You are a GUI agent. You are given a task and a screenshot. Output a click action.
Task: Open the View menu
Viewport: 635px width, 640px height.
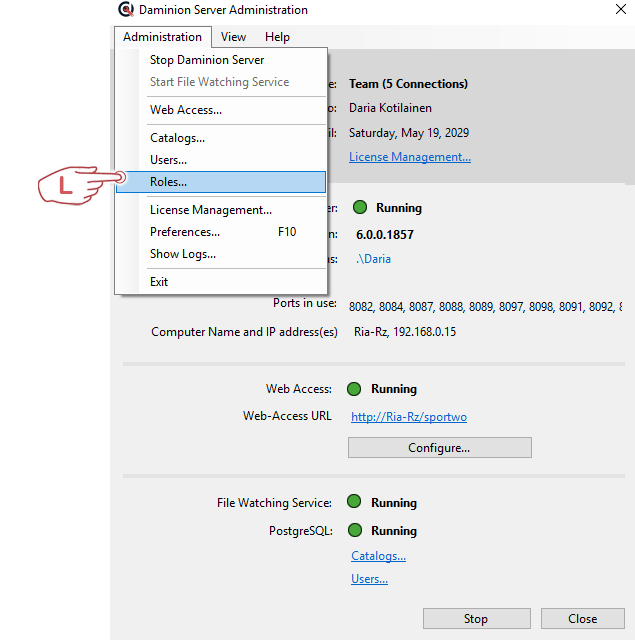233,37
